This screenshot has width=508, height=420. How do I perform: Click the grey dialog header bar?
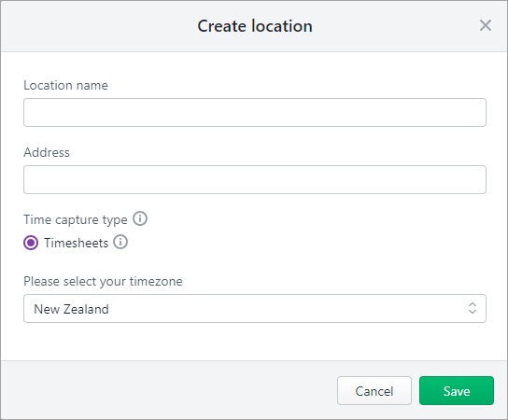(x=97, y=26)
